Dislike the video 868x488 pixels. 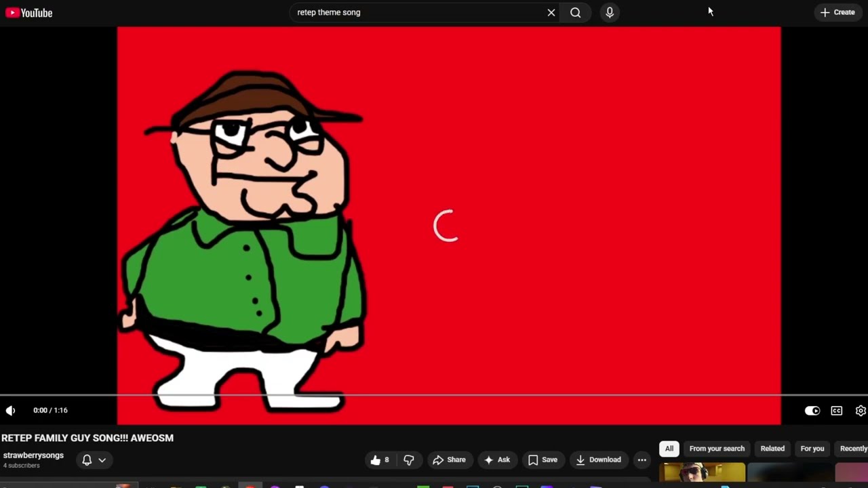point(409,460)
